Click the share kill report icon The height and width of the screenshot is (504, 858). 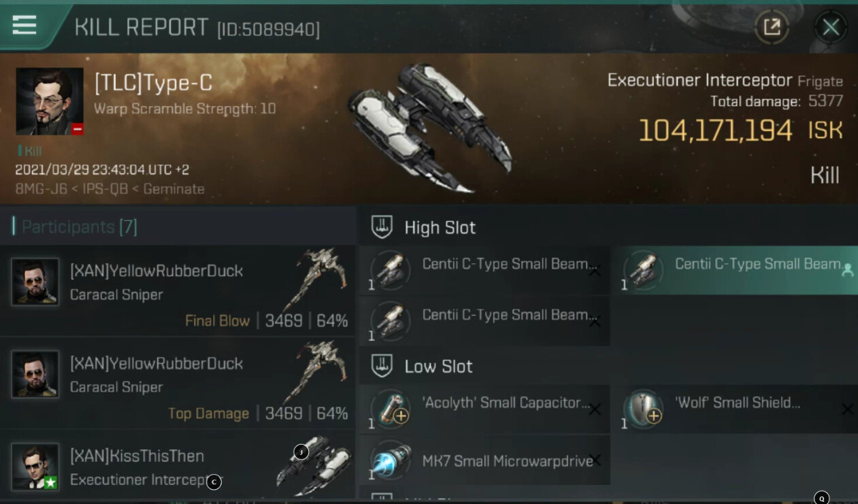point(772,27)
